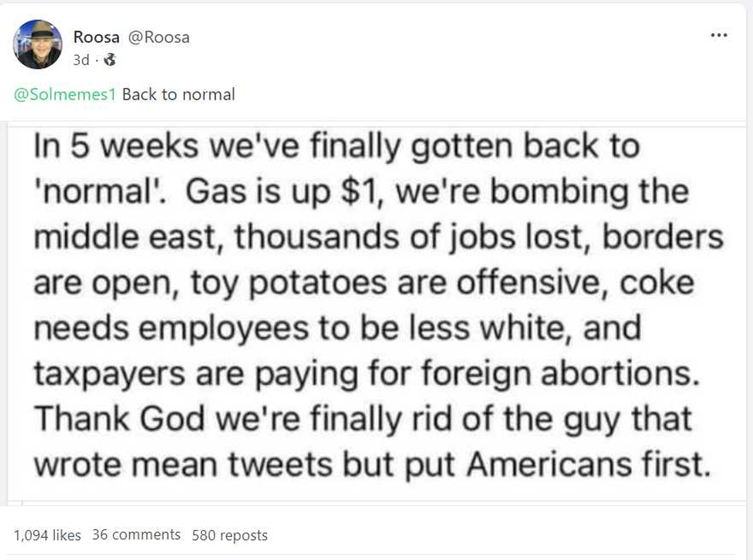Click 'wrote mean tweets' in the image
Image resolution: width=753 pixels, height=560 pixels.
point(183,464)
